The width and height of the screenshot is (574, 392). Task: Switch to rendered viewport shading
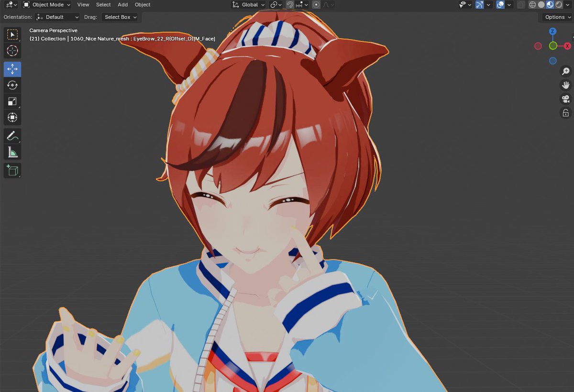coord(559,5)
